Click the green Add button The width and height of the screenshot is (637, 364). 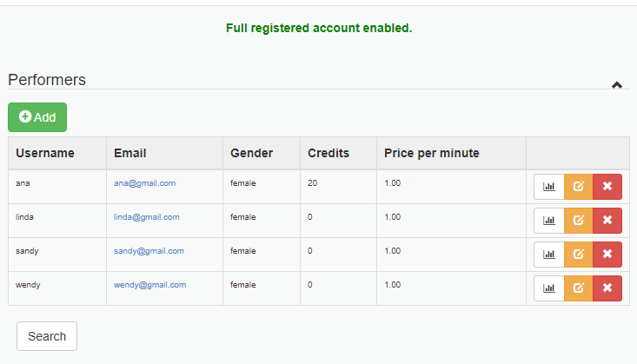click(37, 117)
